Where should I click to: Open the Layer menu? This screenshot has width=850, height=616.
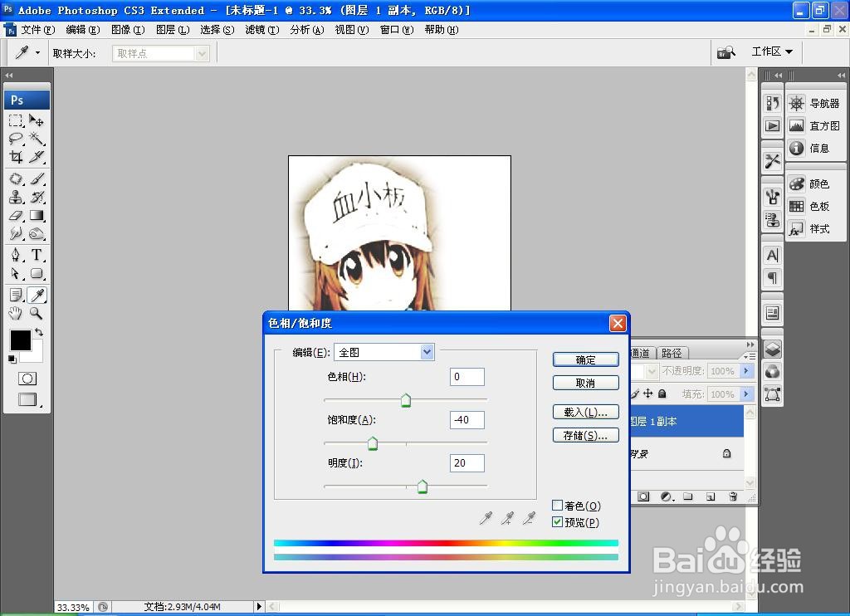(173, 30)
